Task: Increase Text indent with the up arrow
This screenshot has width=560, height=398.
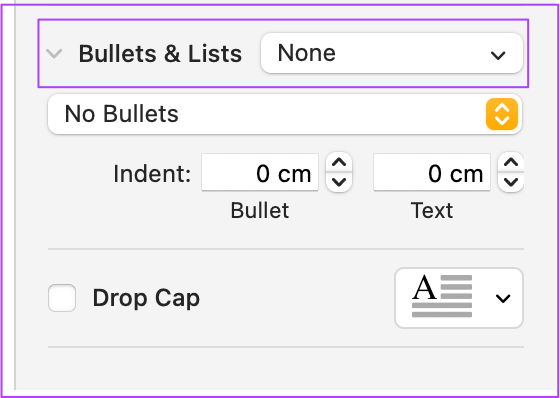Action: tap(511, 163)
